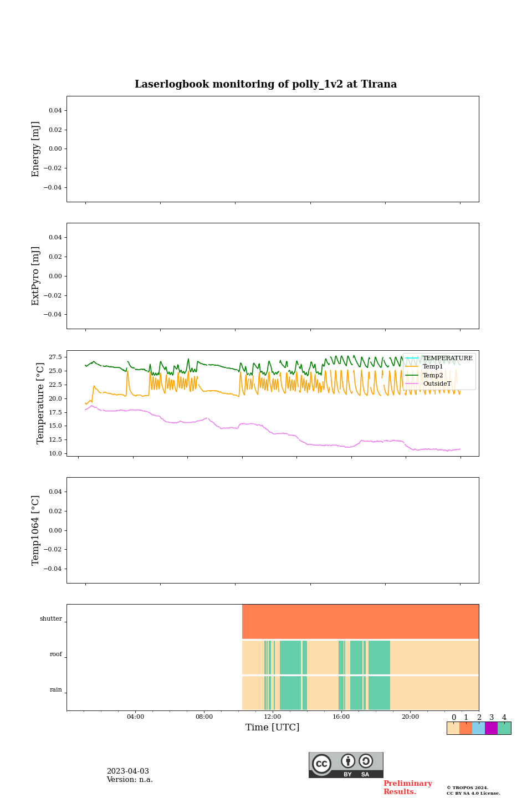Click the '17.5' temperature tick label
Viewport: 532px width, 798px height.
pyautogui.click(x=55, y=413)
